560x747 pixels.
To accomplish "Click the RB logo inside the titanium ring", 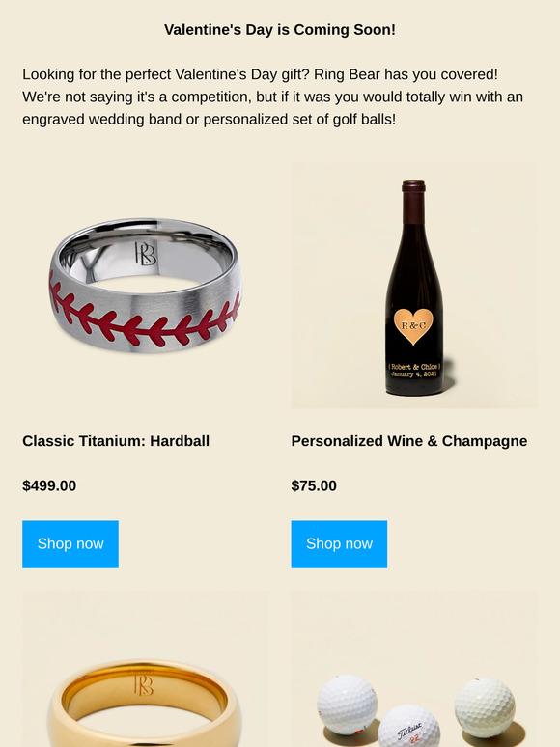I will pyautogui.click(x=146, y=253).
